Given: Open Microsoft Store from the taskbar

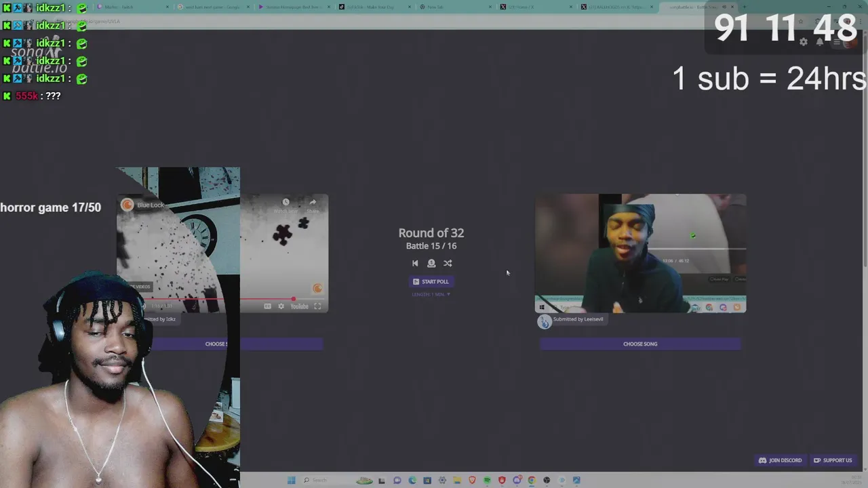Looking at the screenshot, I should point(427,480).
